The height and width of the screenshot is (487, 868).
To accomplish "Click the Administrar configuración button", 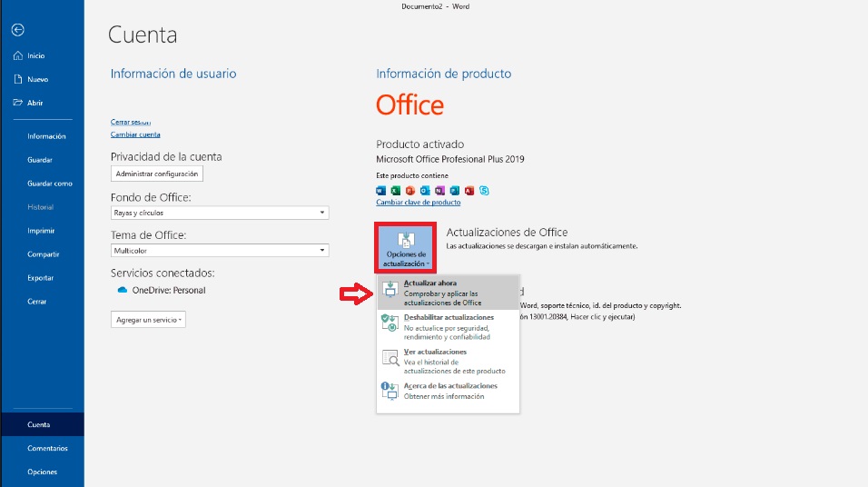I will (156, 174).
